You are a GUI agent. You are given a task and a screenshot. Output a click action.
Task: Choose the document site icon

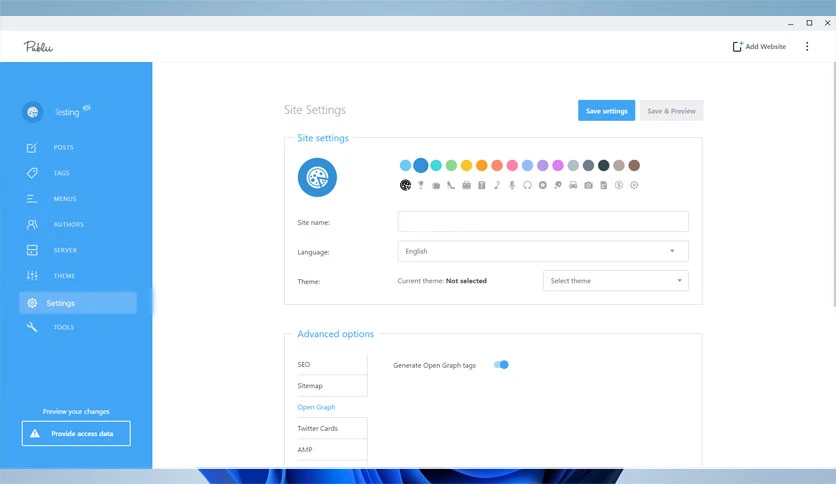coord(604,185)
